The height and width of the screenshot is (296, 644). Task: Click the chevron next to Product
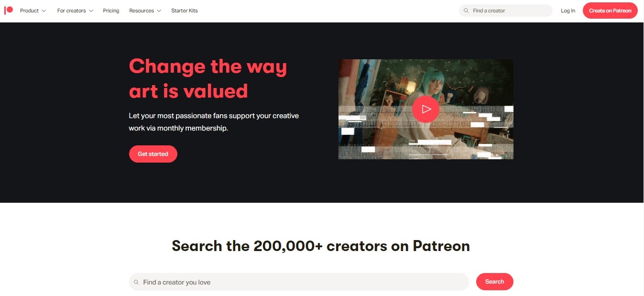pos(44,11)
